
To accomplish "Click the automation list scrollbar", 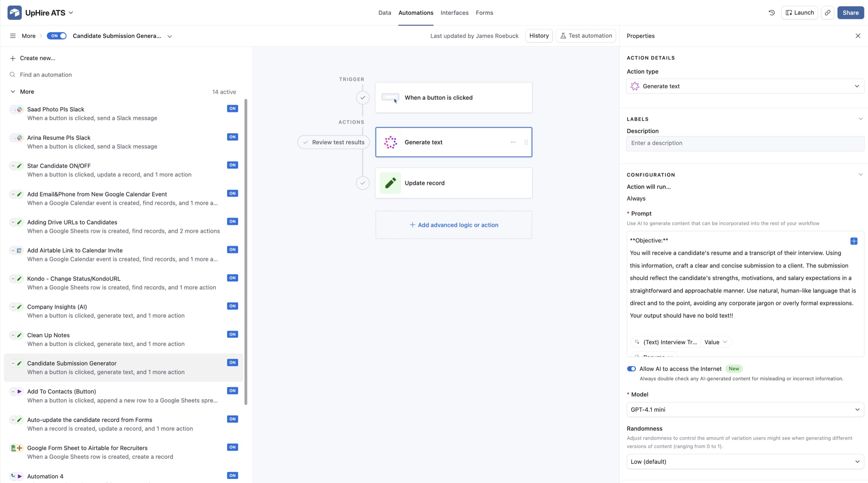I will tap(246, 252).
